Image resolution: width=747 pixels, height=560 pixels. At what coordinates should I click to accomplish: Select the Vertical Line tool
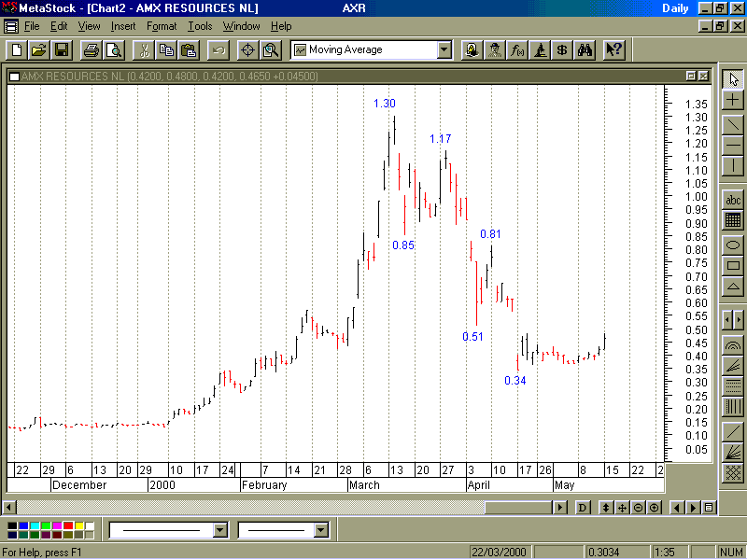[x=733, y=166]
